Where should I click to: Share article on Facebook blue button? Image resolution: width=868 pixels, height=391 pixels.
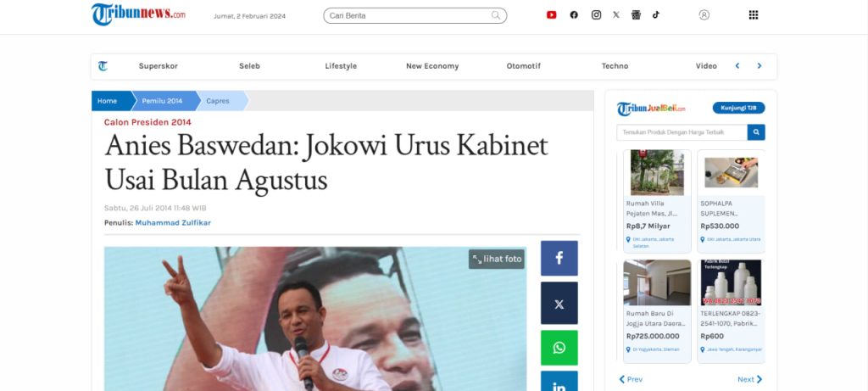click(x=559, y=258)
